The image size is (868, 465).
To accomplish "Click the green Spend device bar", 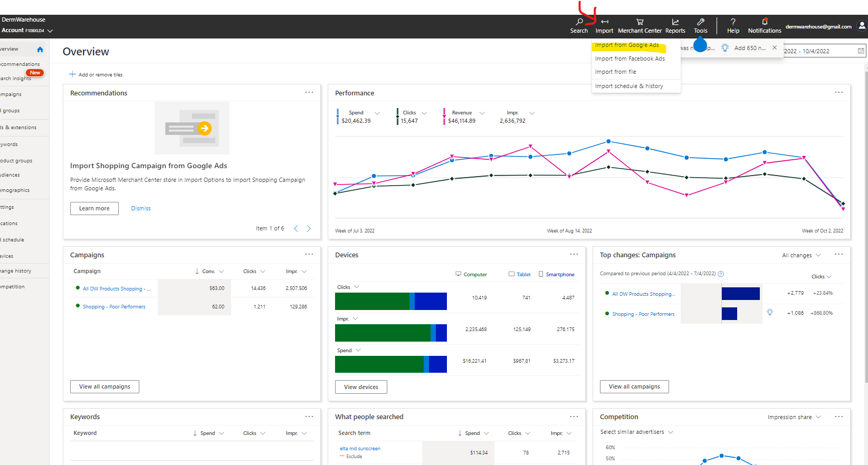I will (379, 364).
